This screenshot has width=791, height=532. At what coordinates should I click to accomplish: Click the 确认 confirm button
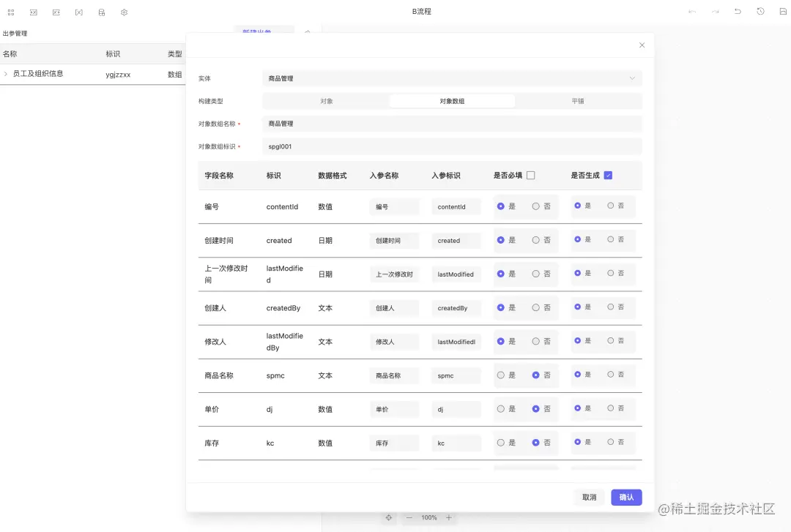tap(626, 497)
